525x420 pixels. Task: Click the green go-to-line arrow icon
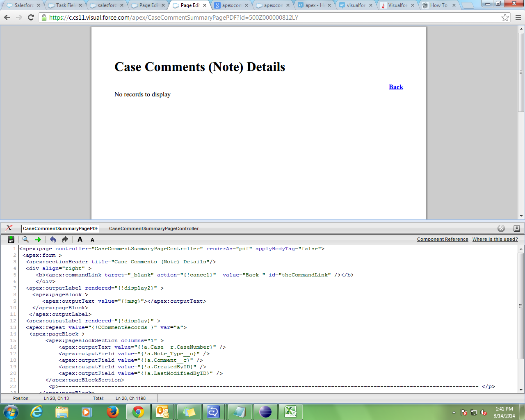(x=38, y=240)
